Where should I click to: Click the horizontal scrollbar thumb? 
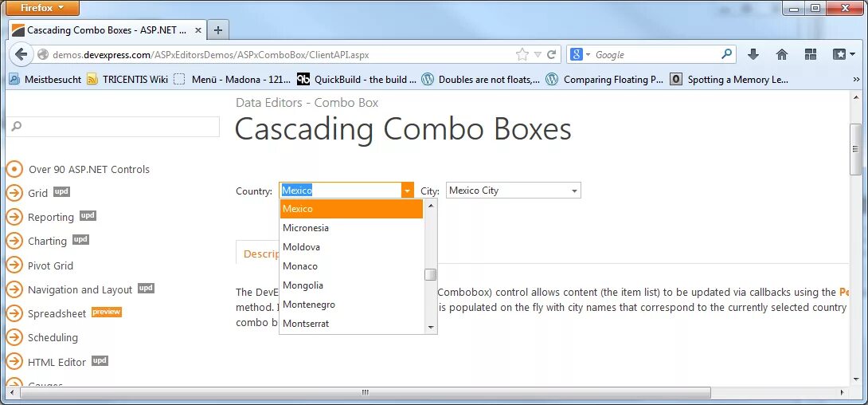[x=366, y=392]
